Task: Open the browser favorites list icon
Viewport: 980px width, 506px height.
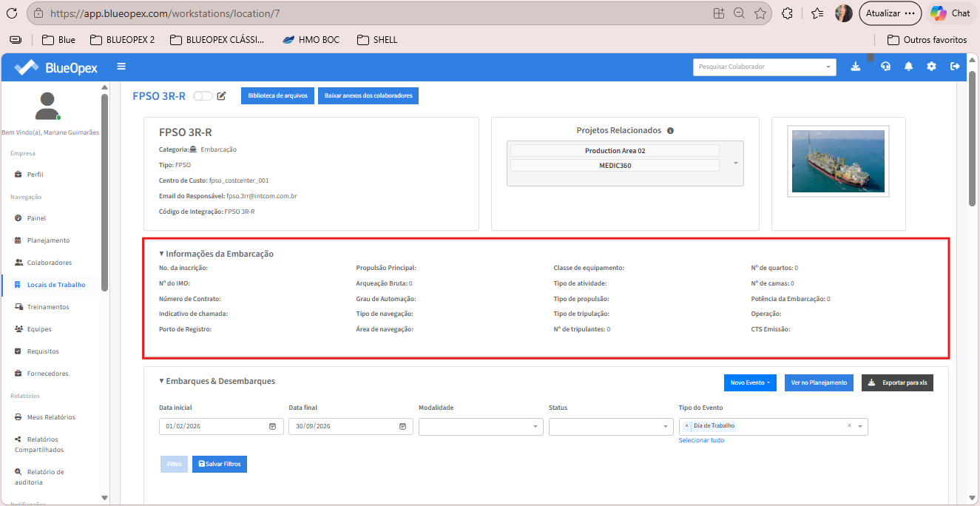Action: coord(817,13)
